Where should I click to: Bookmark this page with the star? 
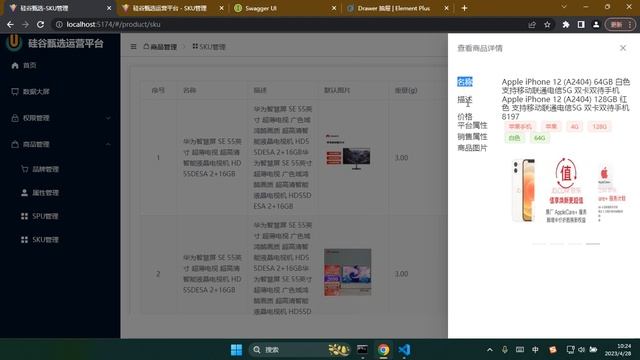(x=547, y=25)
